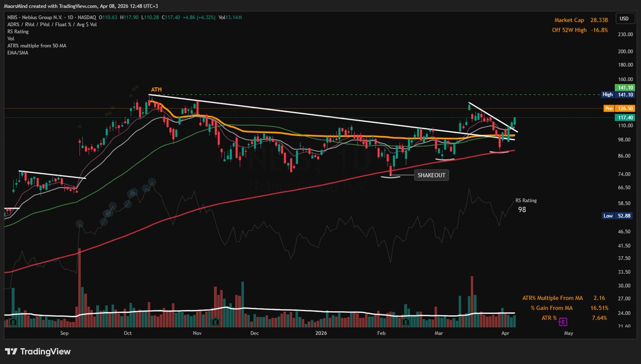Click the 74.00 price axis label

click(x=625, y=175)
